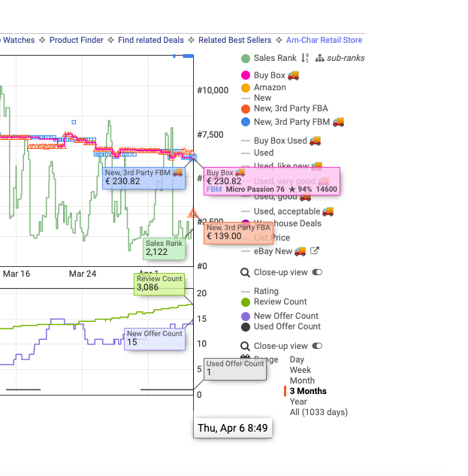Click the Used Offer Count 1 tooltip

pos(235,368)
